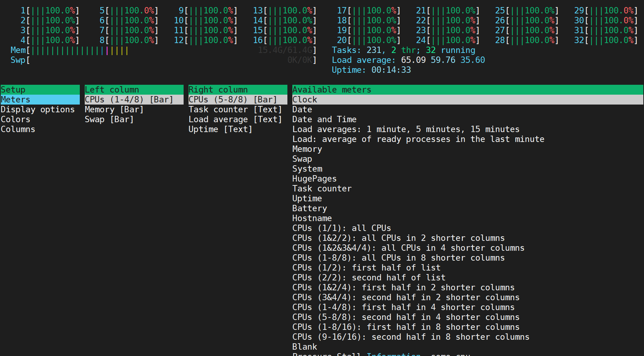
Task: Click the Swp usage bar in header
Action: [x=163, y=60]
